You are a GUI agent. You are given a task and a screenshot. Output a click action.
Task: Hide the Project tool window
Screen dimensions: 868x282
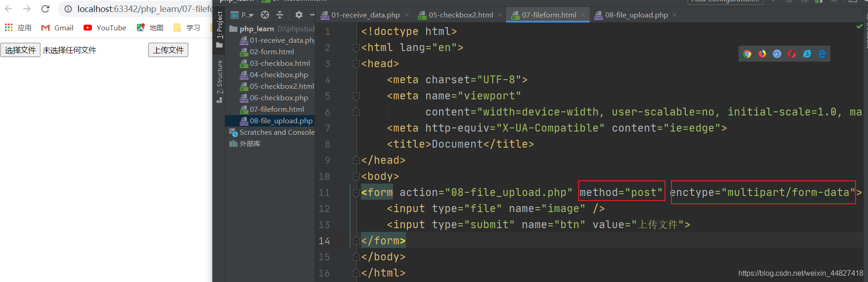(x=312, y=15)
